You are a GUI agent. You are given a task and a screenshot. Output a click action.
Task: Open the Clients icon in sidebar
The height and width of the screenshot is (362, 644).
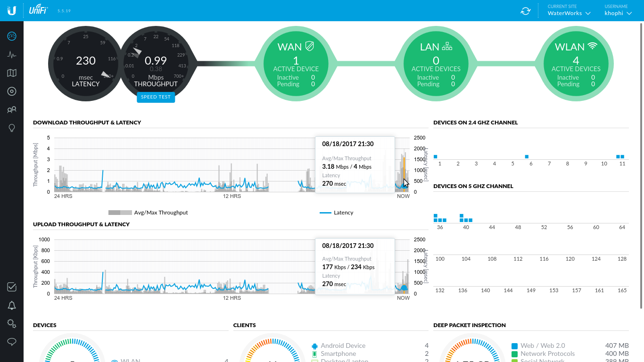click(12, 110)
